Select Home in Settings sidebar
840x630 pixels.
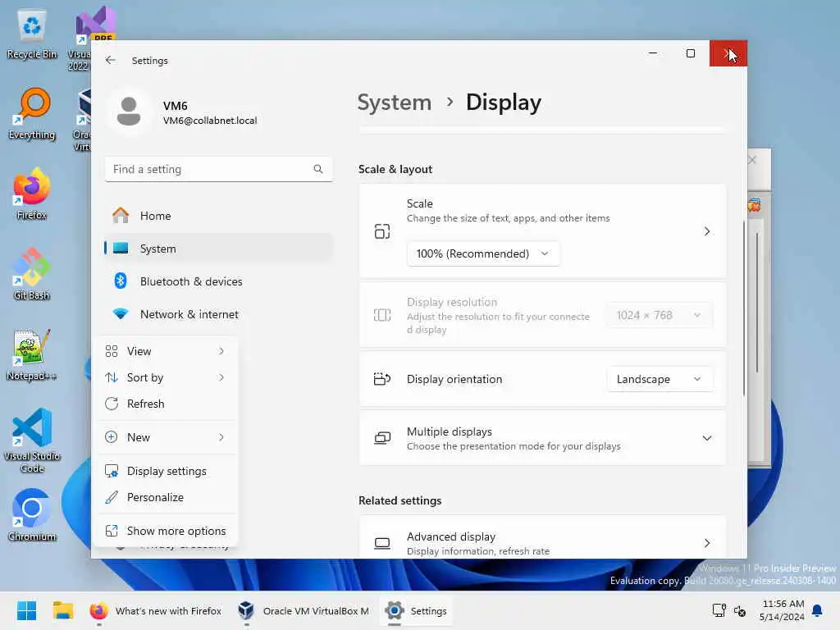point(218,216)
